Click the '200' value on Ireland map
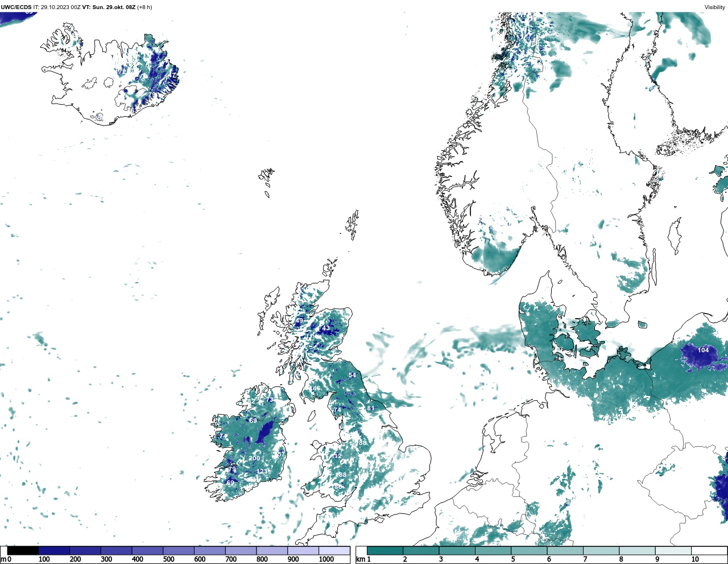 point(254,458)
